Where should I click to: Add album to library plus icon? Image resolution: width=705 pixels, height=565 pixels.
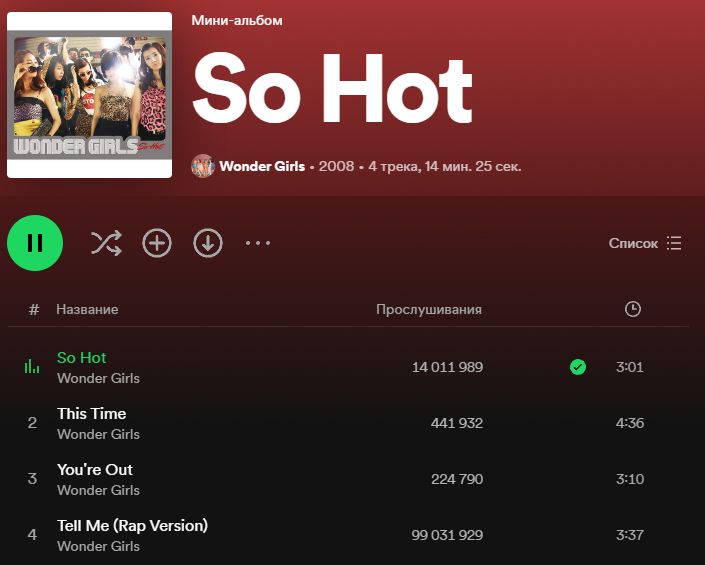pyautogui.click(x=157, y=243)
